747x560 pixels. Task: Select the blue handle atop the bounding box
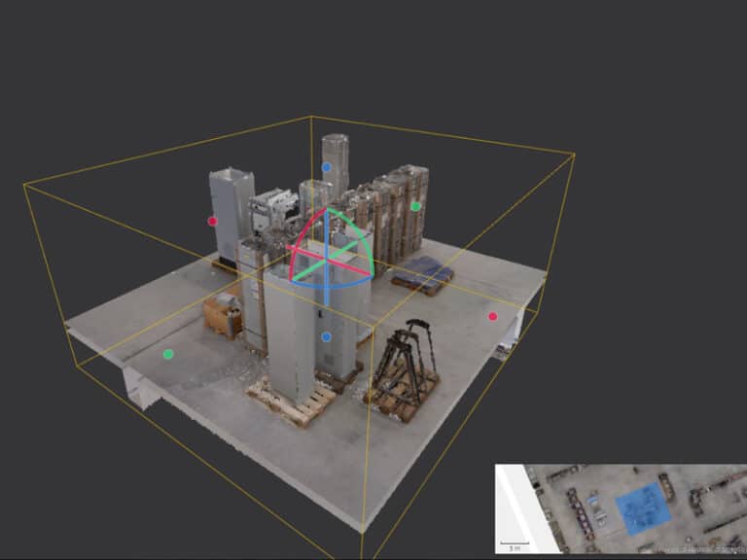coord(327,167)
